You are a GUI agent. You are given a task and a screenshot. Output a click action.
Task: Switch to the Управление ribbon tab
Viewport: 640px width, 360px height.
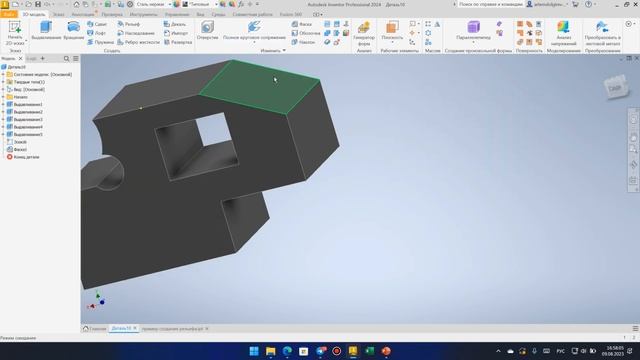click(x=177, y=14)
